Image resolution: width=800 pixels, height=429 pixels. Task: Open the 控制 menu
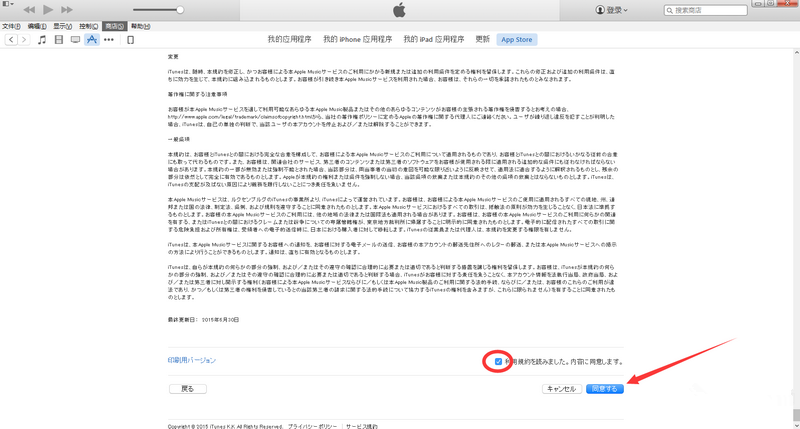click(x=88, y=27)
